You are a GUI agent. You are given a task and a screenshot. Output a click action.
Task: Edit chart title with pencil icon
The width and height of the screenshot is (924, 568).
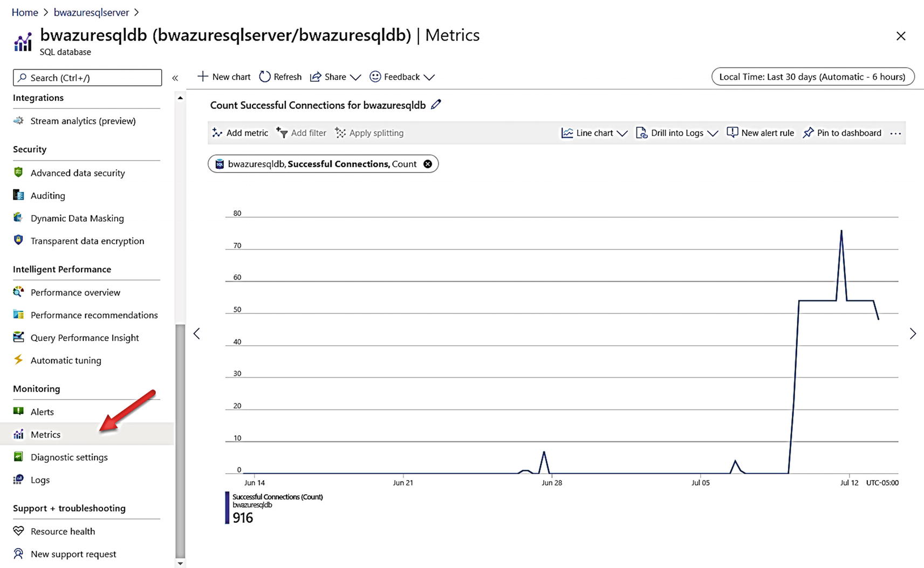pos(436,105)
